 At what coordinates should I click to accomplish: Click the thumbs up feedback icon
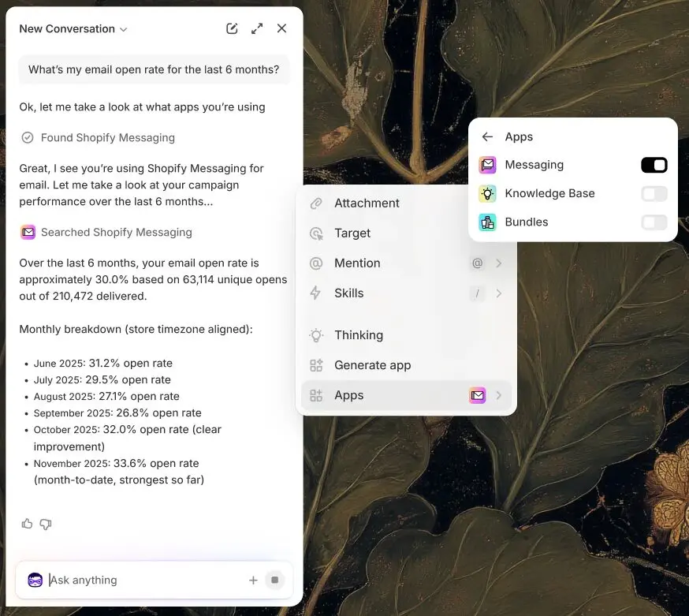coord(27,524)
